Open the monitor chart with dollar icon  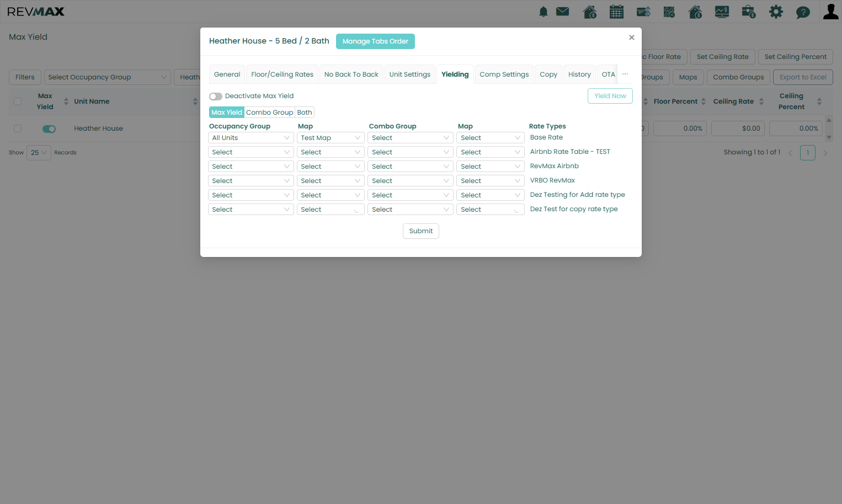click(722, 12)
